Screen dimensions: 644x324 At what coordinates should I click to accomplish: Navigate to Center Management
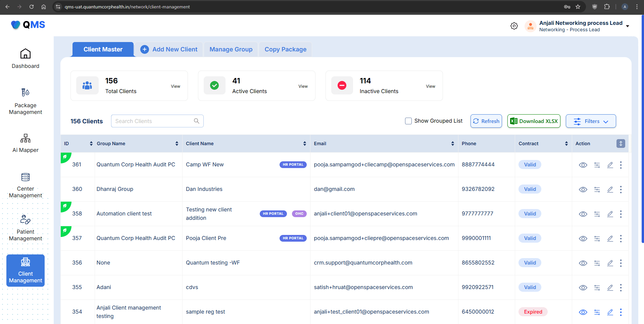tap(25, 185)
